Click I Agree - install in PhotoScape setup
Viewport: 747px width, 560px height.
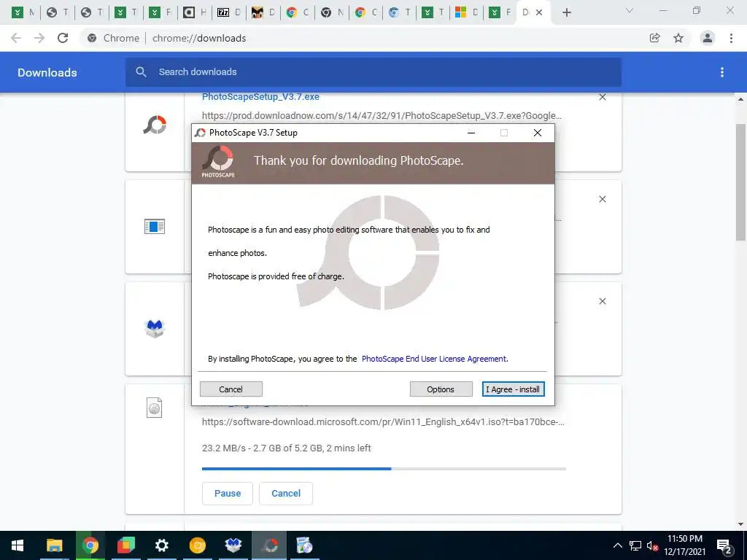[513, 389]
